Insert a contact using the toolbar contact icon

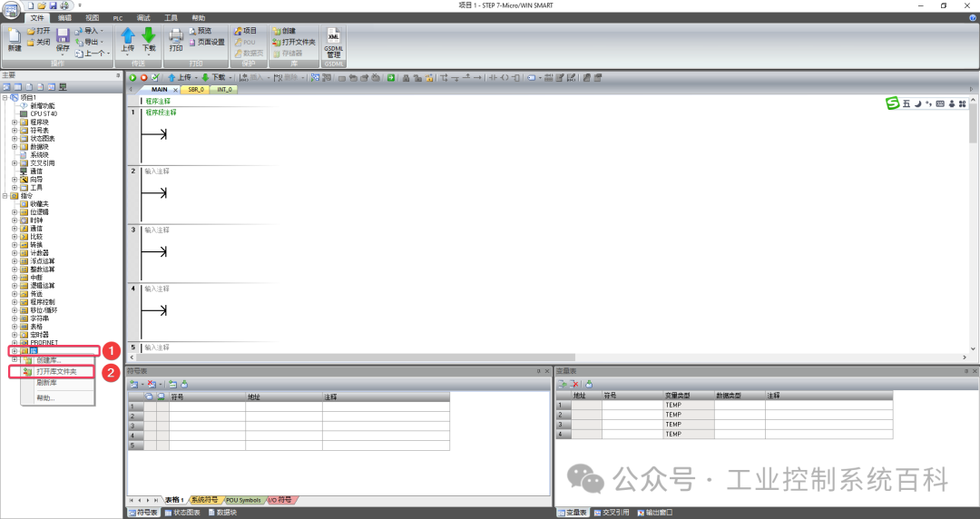pos(493,77)
